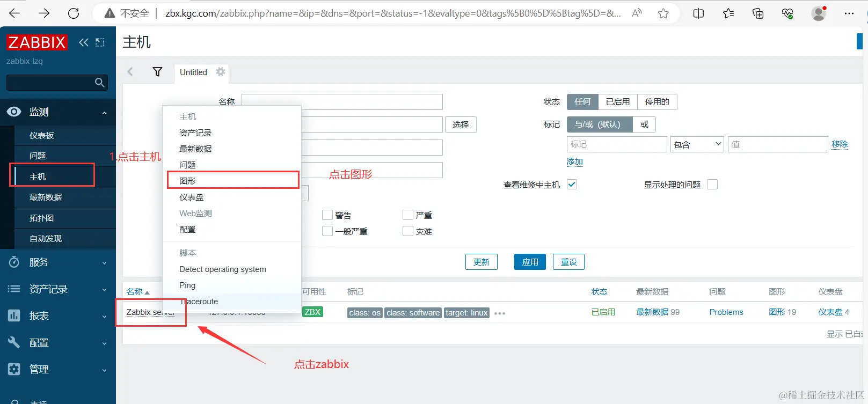The width and height of the screenshot is (868, 404).
Task: Choose 图形 in the context menu
Action: pyautogui.click(x=232, y=181)
